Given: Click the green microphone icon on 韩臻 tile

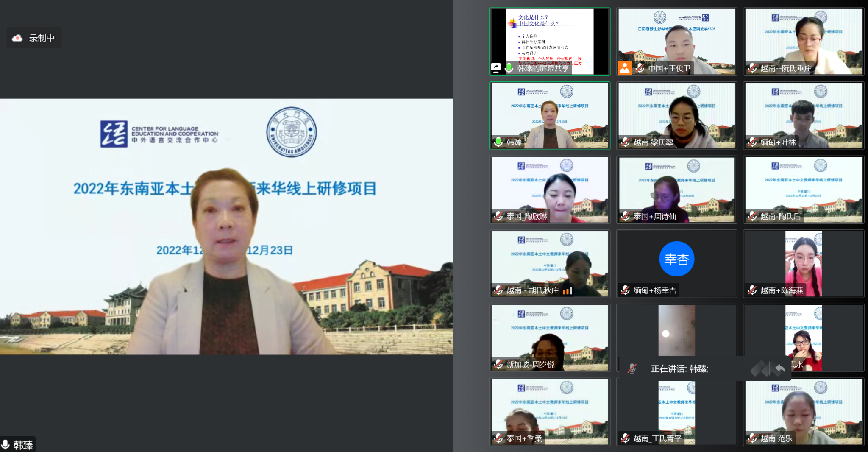Looking at the screenshot, I should point(498,142).
